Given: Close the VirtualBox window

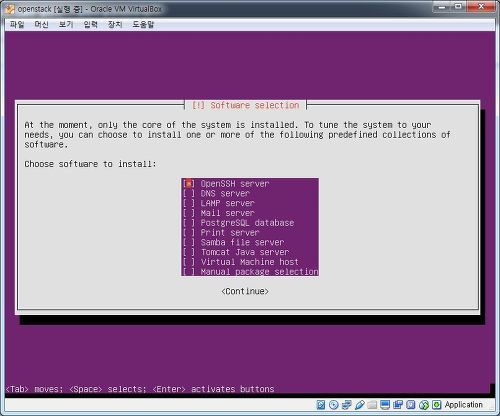Looking at the screenshot, I should 481,7.
